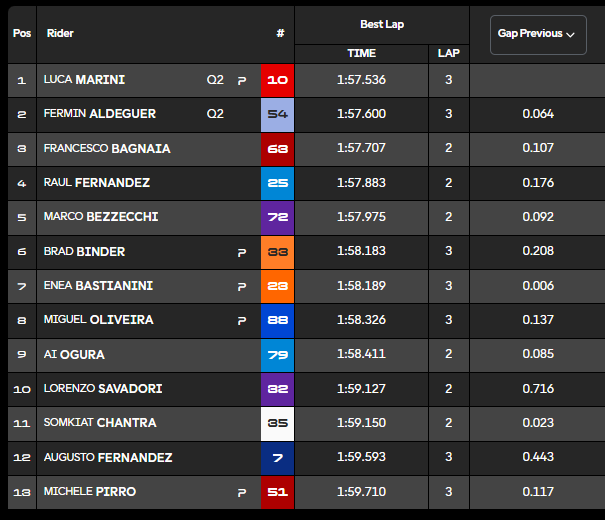Click the pit icon beside Luca Marini
The image size is (605, 520).
pos(241,80)
